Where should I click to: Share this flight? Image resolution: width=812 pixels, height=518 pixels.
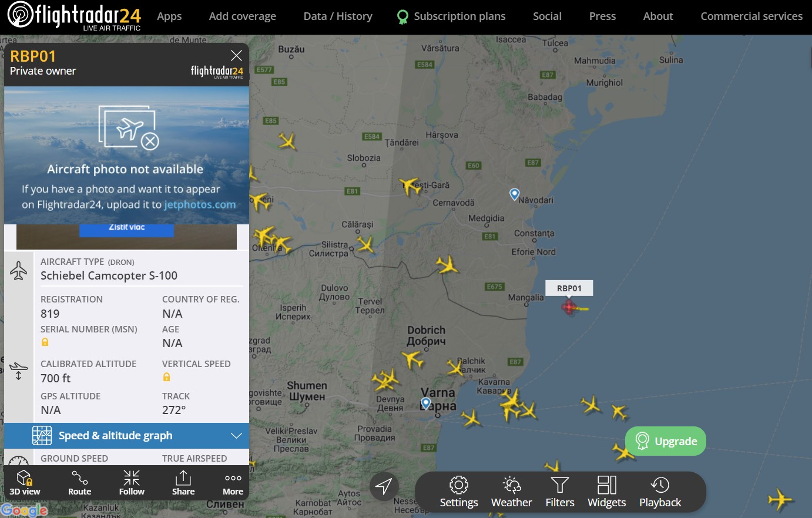tap(183, 483)
